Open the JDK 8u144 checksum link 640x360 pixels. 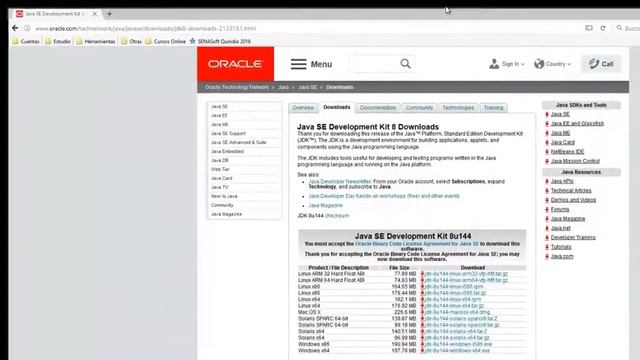[337, 216]
